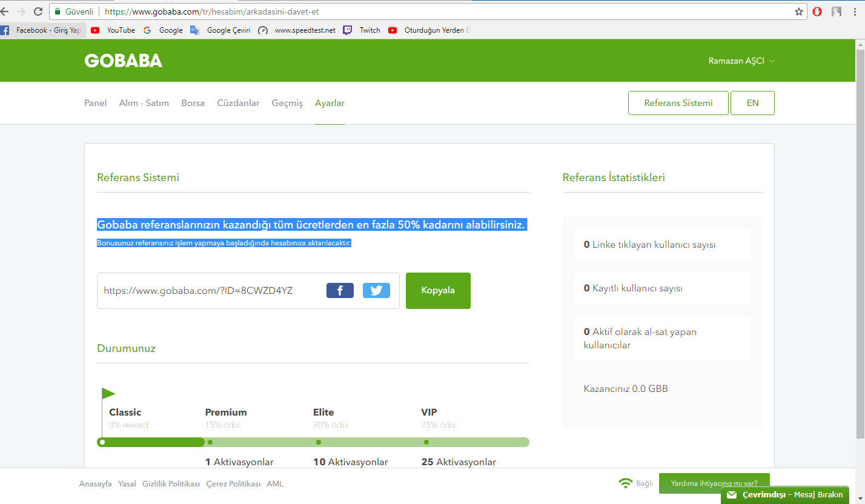The width and height of the screenshot is (865, 504).
Task: Open Yasal footer link
Action: [x=127, y=484]
